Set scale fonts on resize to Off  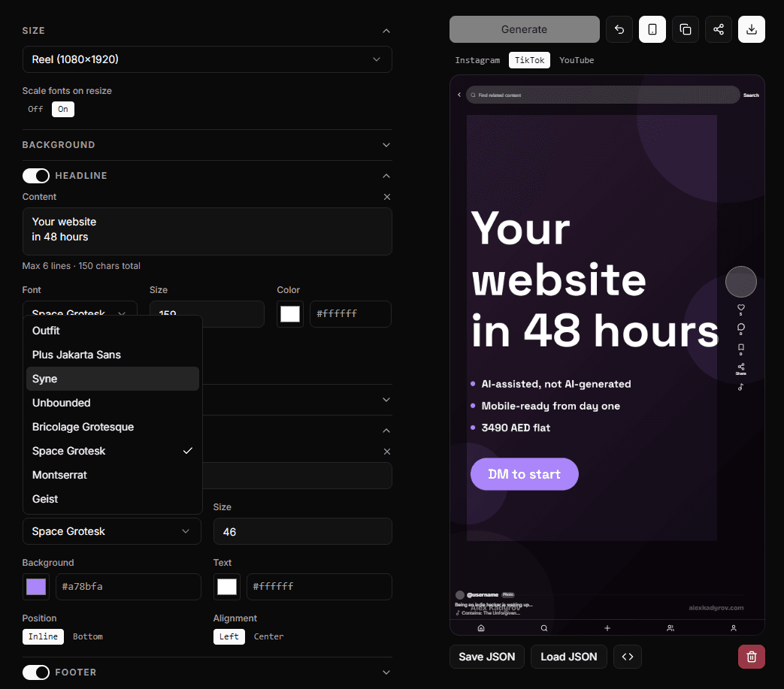(35, 109)
